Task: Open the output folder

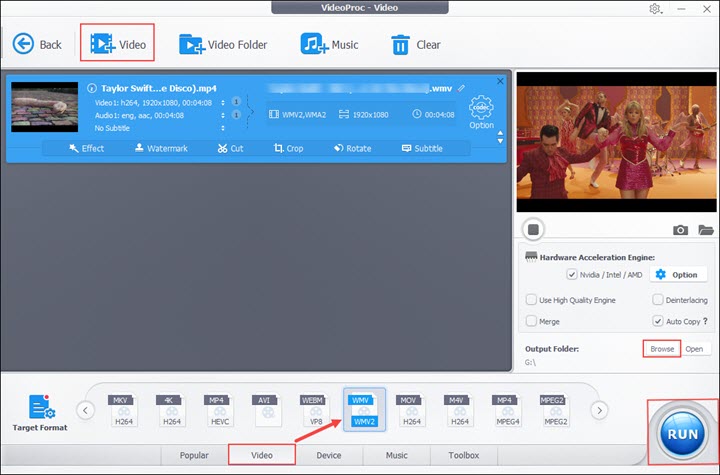Action: (695, 349)
